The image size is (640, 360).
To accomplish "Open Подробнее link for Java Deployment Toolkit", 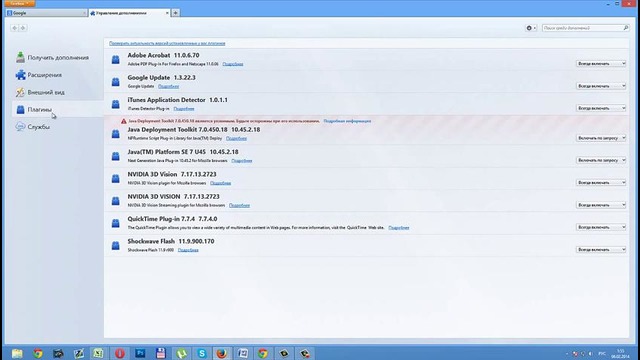I will point(236,138).
